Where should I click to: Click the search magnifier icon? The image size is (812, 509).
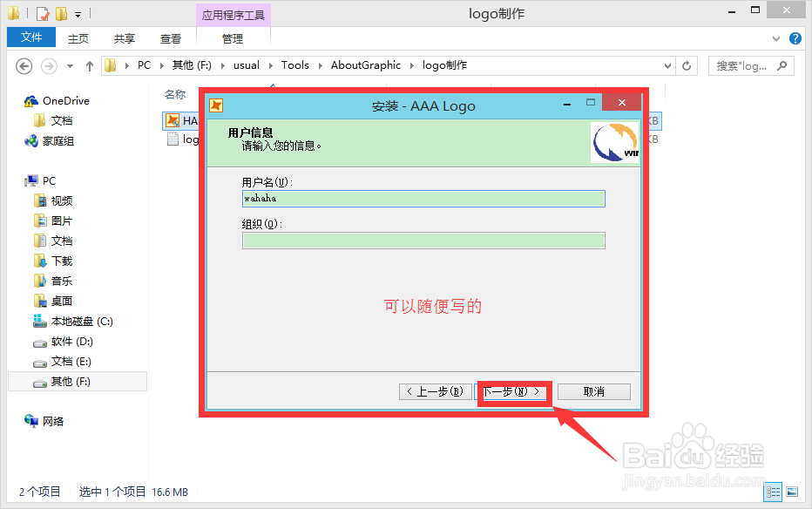782,65
